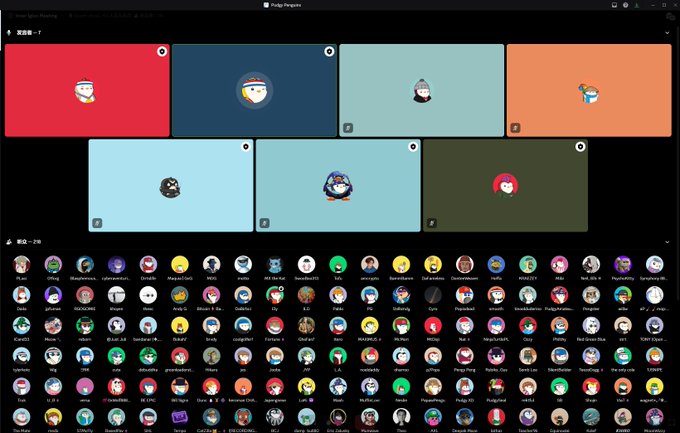Click the name TexasDogg

(591, 370)
